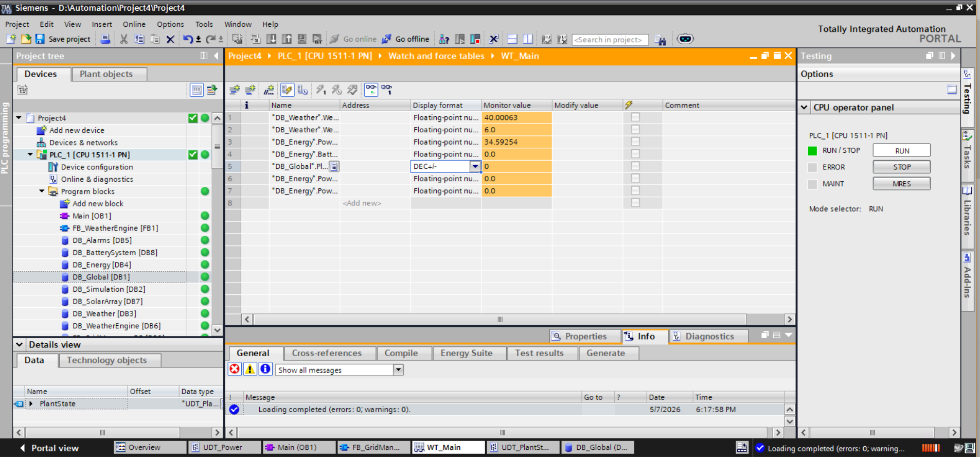Click the binoculars search icon
The image size is (980, 457).
tap(661, 40)
